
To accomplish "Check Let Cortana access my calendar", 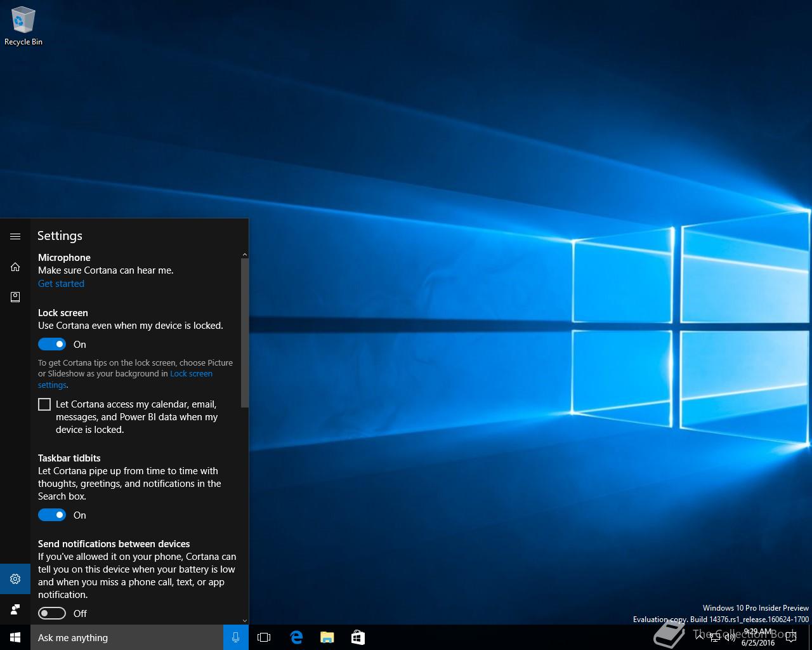I will pyautogui.click(x=44, y=404).
